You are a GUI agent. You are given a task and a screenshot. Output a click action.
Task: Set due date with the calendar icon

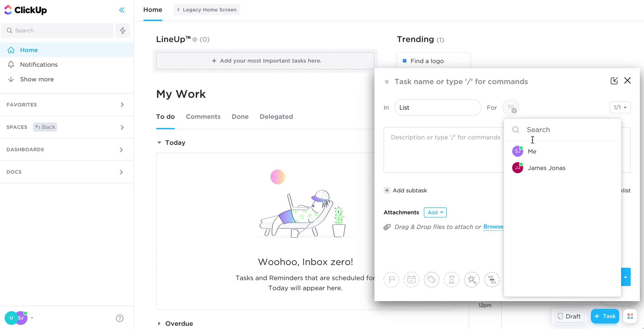coord(412,279)
